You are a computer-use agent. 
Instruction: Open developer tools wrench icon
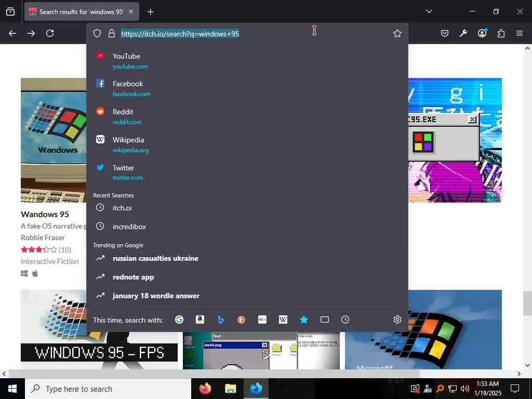tap(463, 33)
